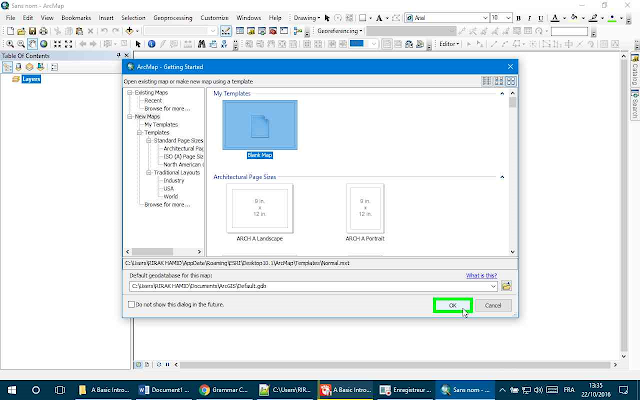Select the Zoom In magnifier tool

coord(10,44)
